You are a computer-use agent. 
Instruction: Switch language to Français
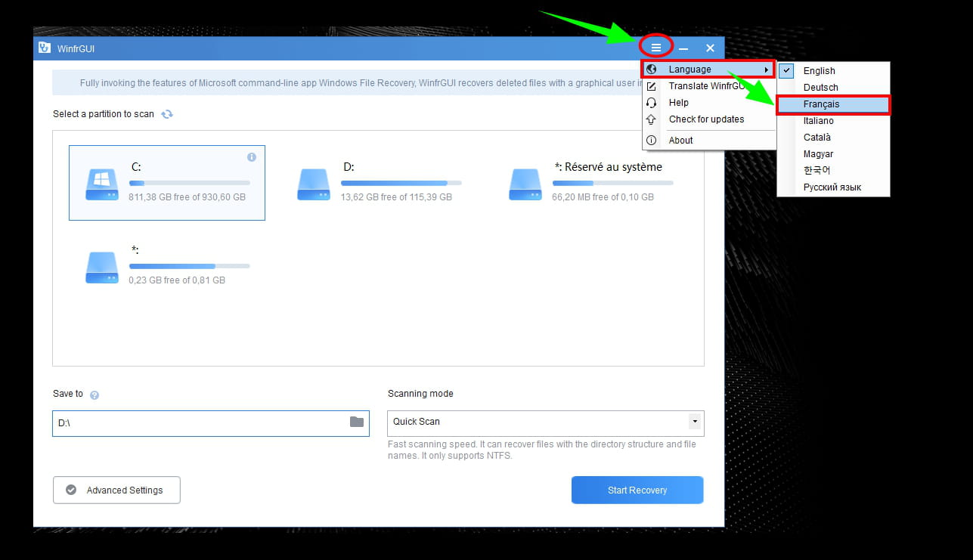point(833,104)
